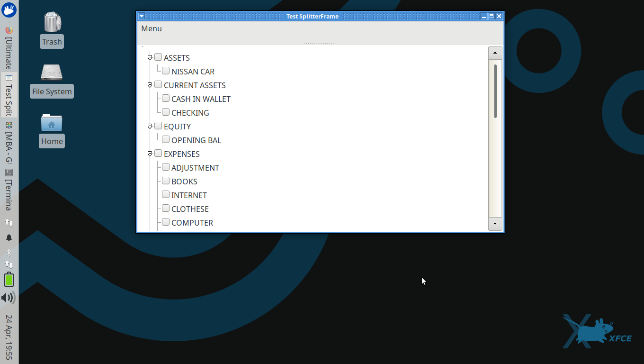
Task: Open the window menu button in title bar
Action: click(141, 16)
